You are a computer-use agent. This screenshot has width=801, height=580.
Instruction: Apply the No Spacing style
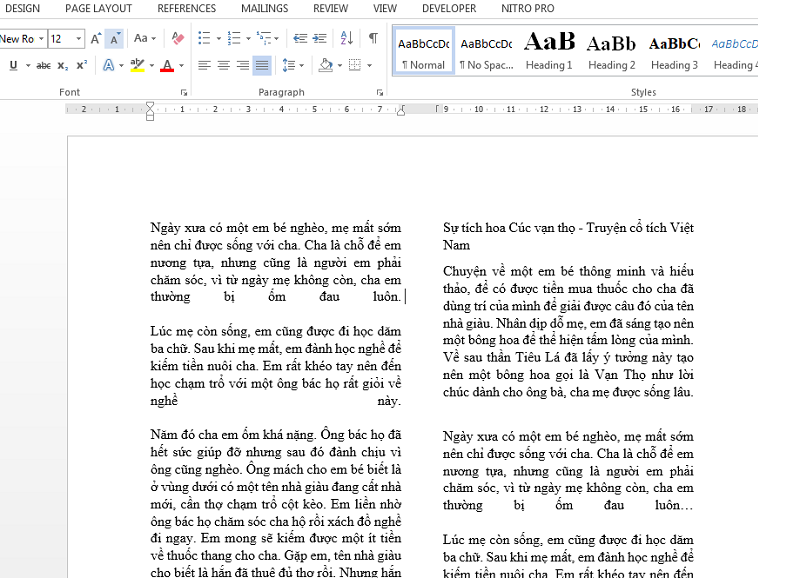[x=486, y=51]
